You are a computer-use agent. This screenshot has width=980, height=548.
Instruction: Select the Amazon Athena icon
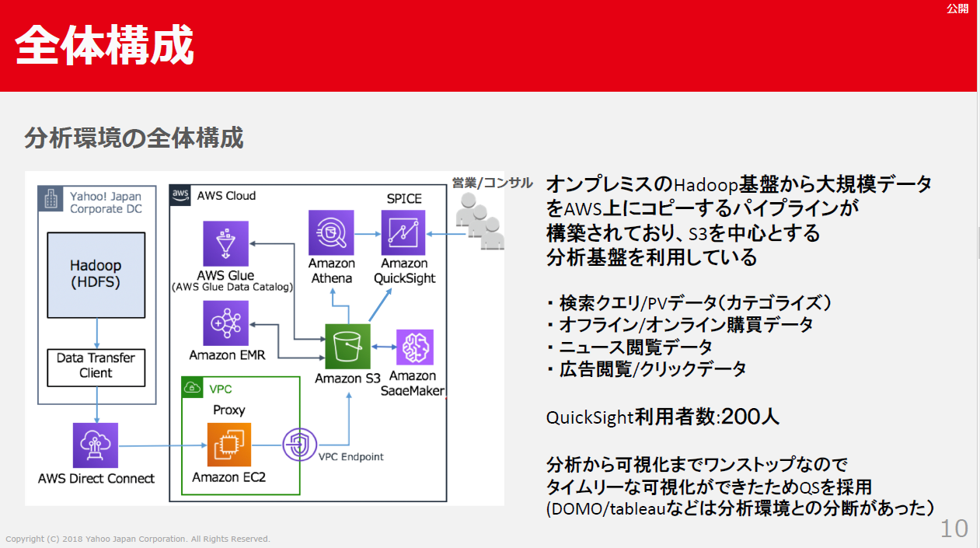[x=331, y=232]
